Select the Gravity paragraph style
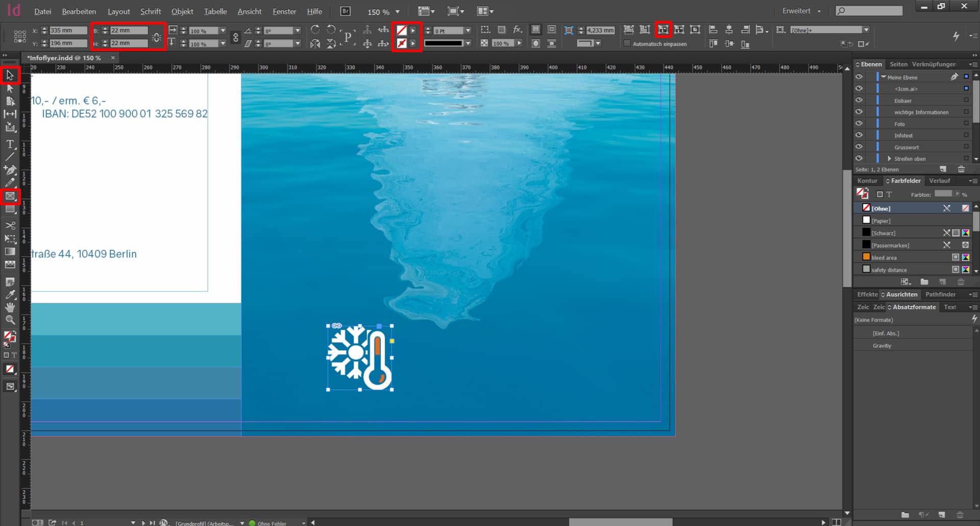This screenshot has height=526, width=980. pyautogui.click(x=881, y=346)
